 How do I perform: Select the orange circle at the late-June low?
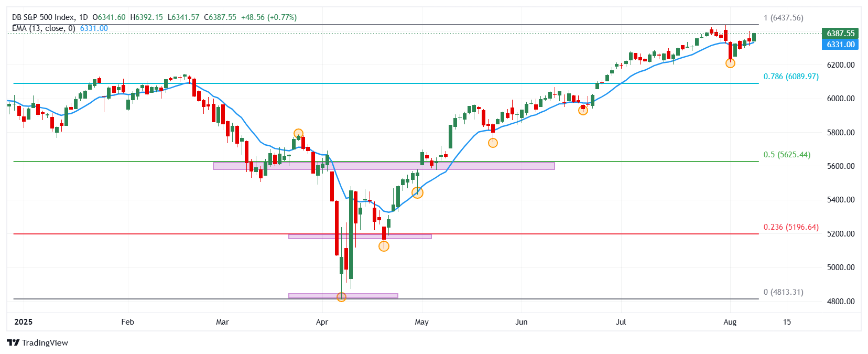click(583, 111)
